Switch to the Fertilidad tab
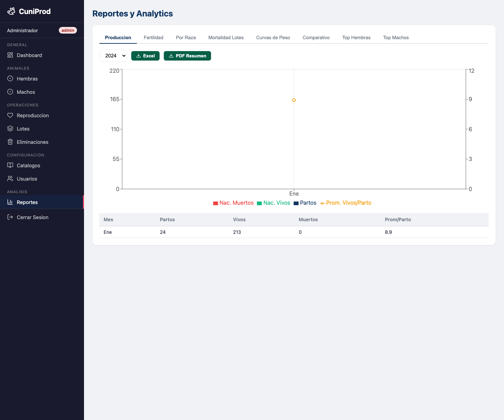The height and width of the screenshot is (420, 504). click(x=153, y=37)
